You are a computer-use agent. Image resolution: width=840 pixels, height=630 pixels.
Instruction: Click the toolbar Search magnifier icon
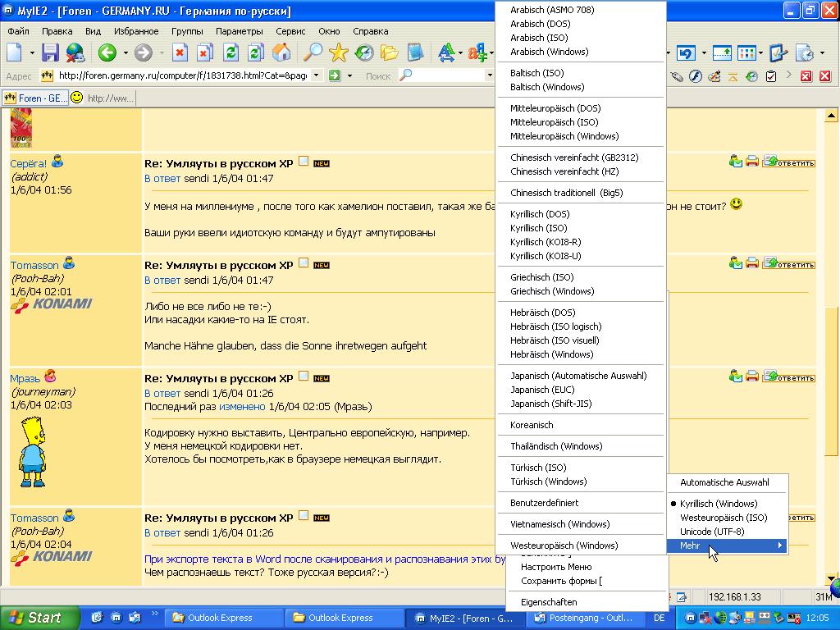313,52
